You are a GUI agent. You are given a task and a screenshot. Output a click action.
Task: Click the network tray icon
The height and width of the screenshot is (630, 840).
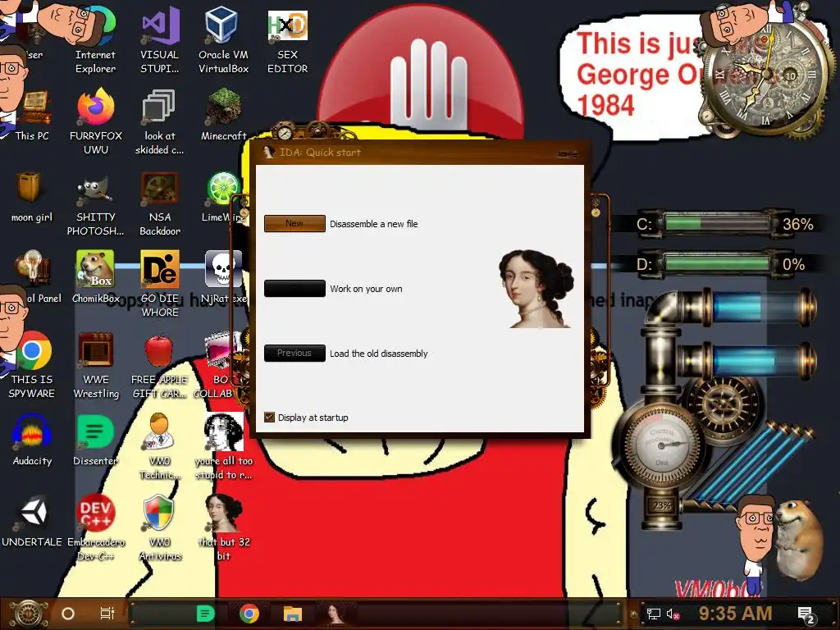pos(654,614)
